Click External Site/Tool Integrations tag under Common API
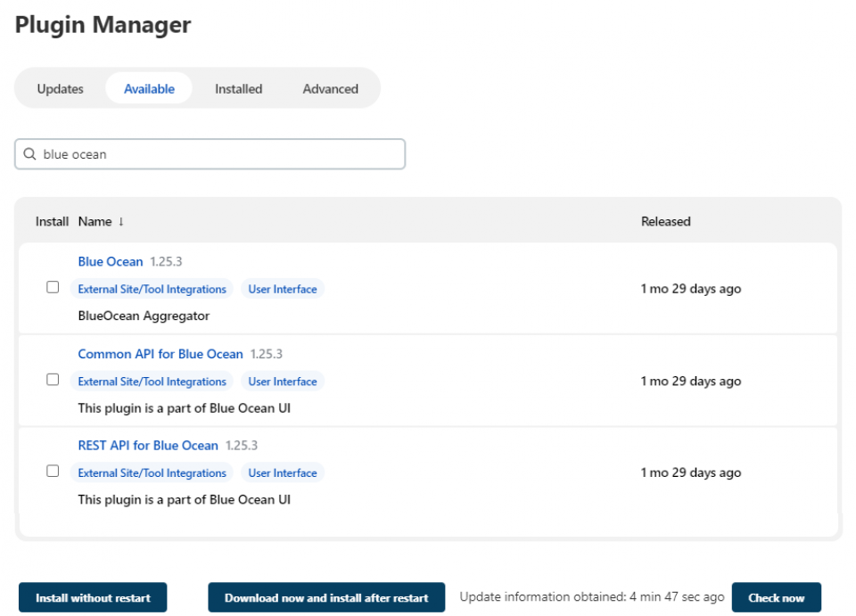 (x=152, y=382)
